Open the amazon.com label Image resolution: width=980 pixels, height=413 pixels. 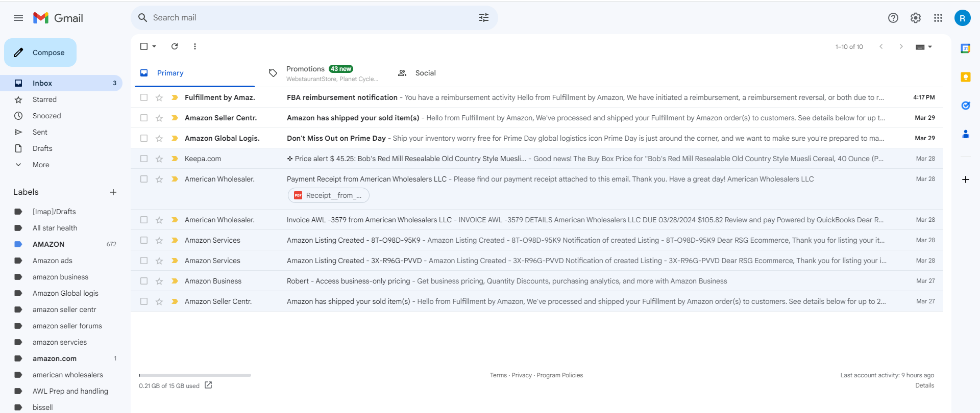61,358
